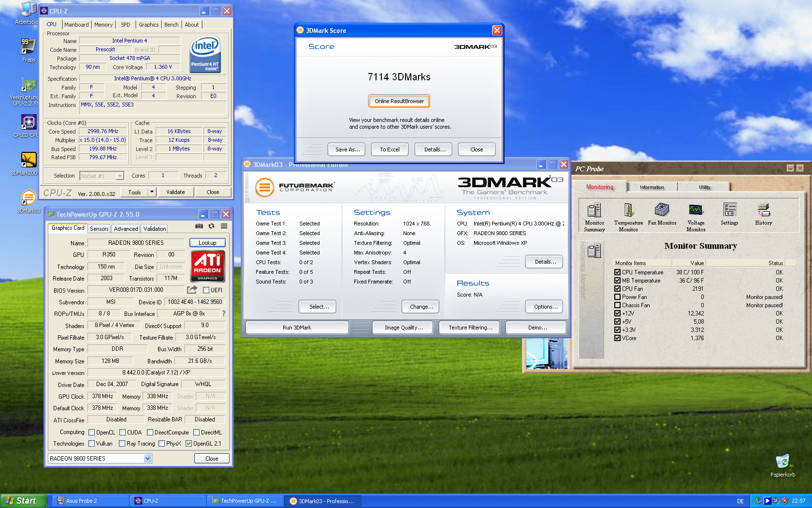Viewport: 812px width, 508px height.
Task: Toggle the UEFI checkbox in GPU-Z
Action: click(x=206, y=290)
